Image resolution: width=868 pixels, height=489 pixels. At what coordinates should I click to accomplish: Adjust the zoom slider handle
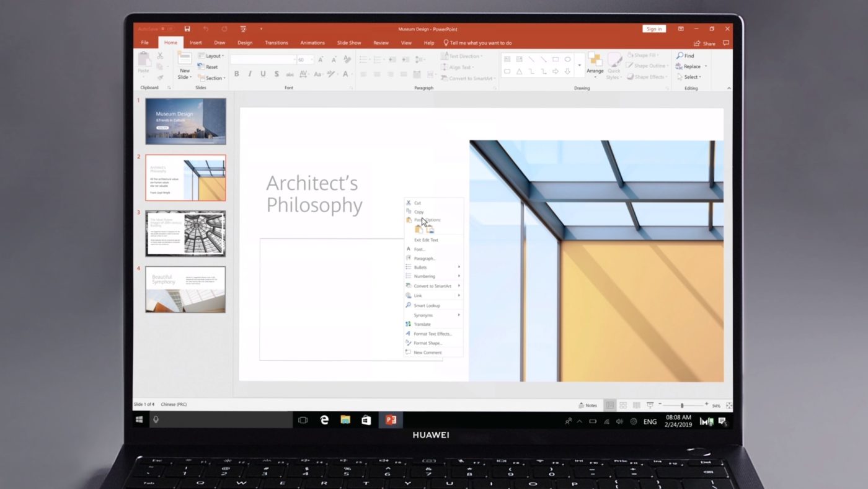(682, 405)
